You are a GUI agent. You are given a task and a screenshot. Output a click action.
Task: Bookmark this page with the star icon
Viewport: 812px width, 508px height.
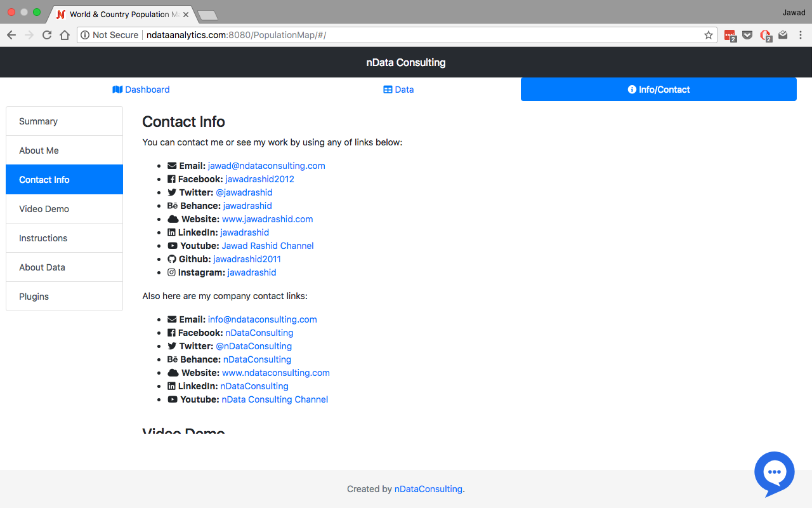pos(709,35)
